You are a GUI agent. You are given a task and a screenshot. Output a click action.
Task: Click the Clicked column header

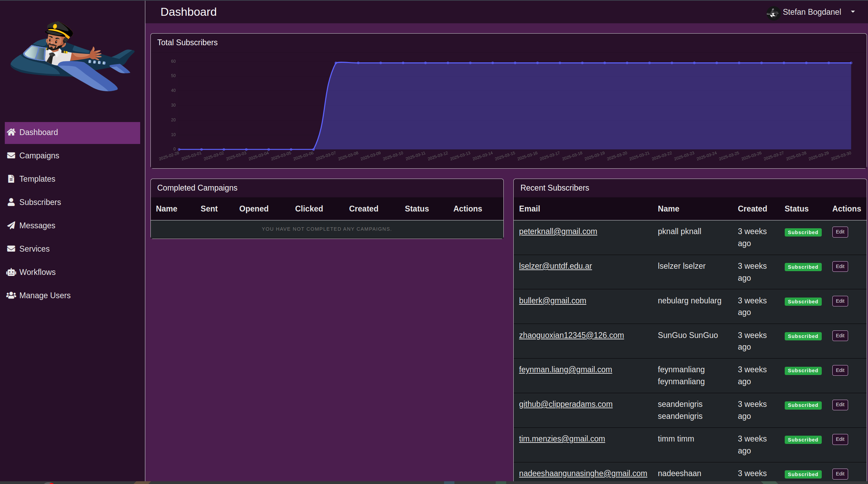tap(309, 209)
